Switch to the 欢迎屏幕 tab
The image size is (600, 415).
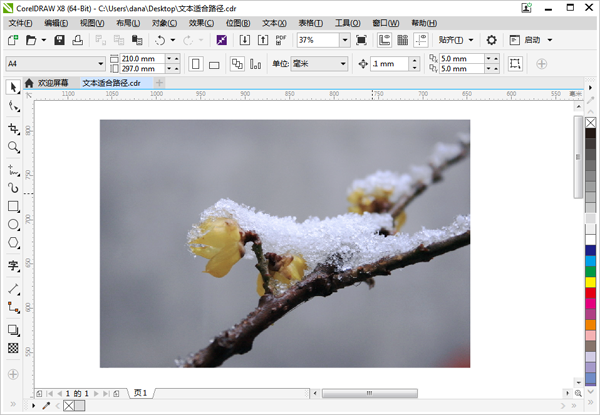point(48,83)
